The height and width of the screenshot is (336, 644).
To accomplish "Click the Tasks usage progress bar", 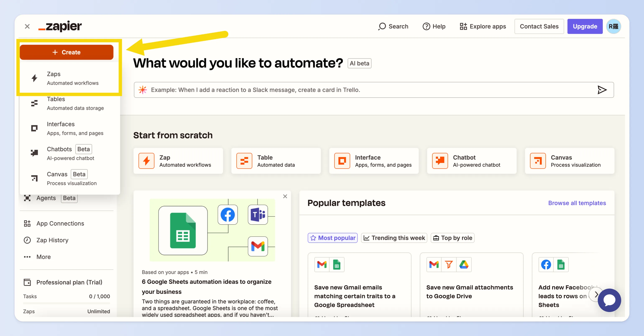I will pyautogui.click(x=66, y=303).
